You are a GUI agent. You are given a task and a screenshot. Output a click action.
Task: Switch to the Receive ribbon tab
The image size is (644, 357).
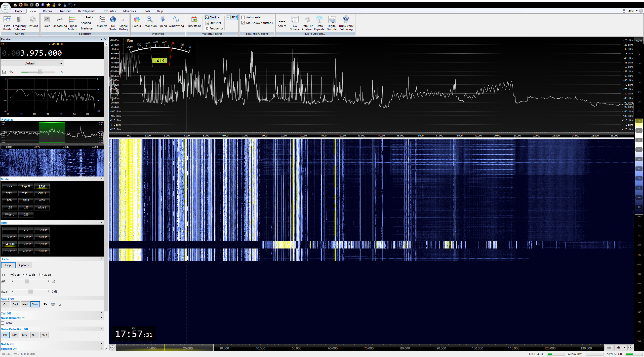pos(48,11)
